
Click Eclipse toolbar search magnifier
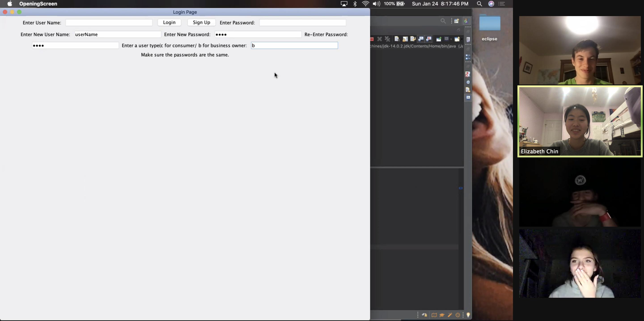[x=443, y=21]
